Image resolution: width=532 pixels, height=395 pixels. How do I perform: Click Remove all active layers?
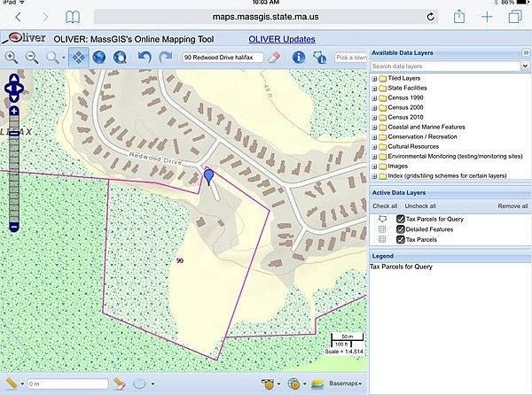tap(512, 205)
